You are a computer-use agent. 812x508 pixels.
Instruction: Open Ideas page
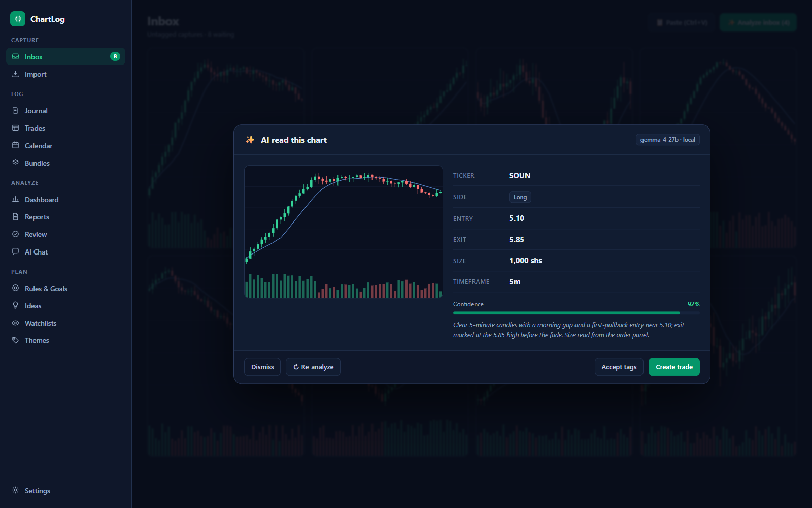coord(65,306)
